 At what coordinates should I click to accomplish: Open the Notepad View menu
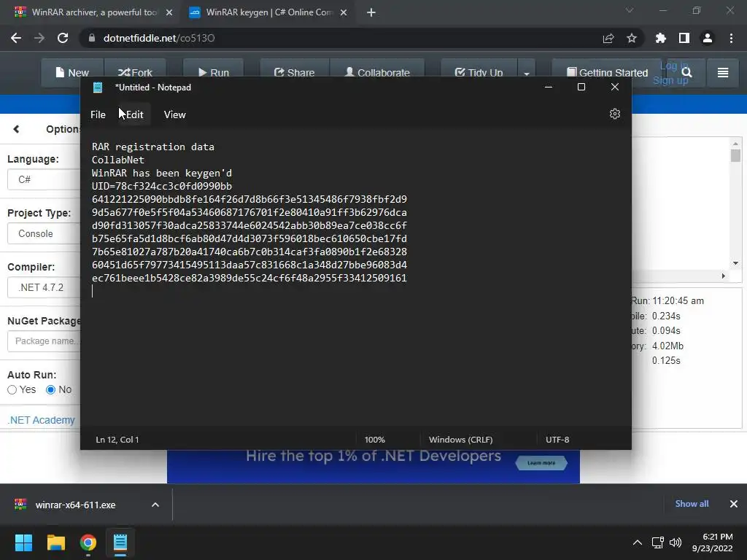pyautogui.click(x=175, y=114)
